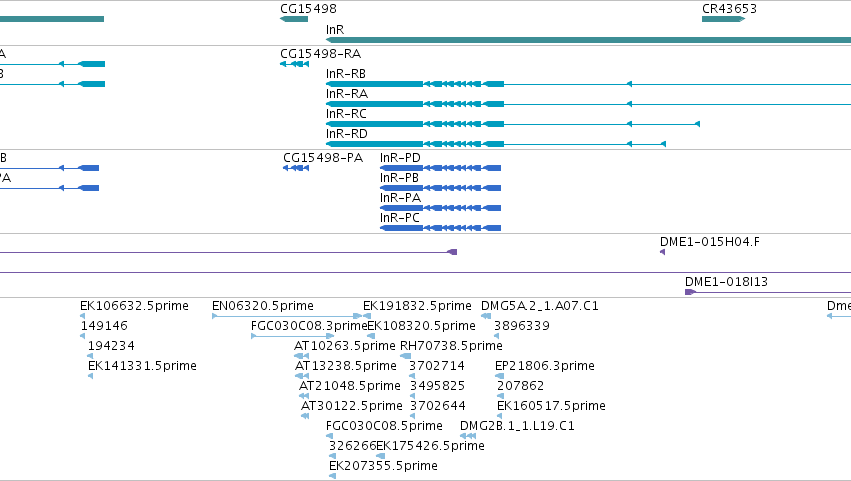This screenshot has height=481, width=851.
Task: Click the 207862 feature label
Action: [520, 387]
